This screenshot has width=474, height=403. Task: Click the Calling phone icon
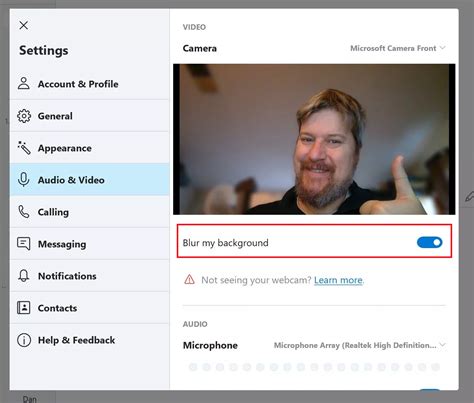point(24,212)
